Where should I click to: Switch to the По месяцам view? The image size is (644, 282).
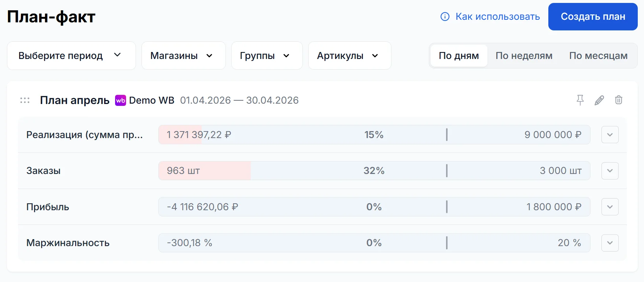tap(598, 56)
